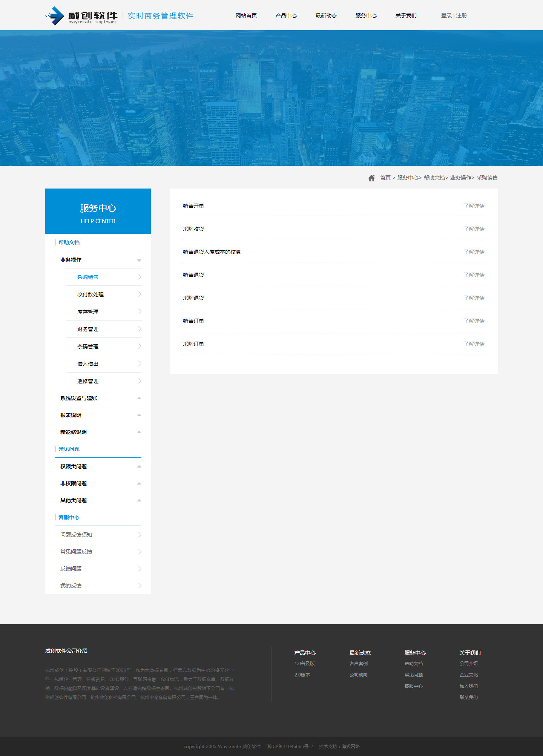Viewport: 543px width, 756px height.
Task: Open 产品中心 in top navigation
Action: tap(286, 15)
